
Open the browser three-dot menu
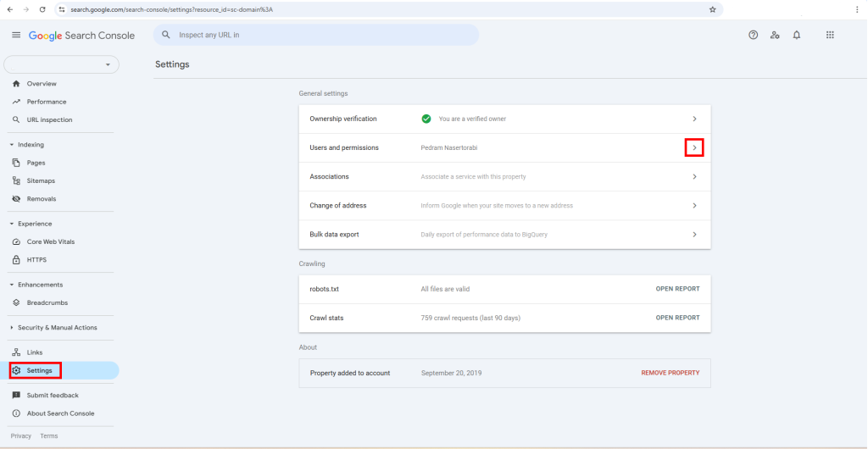(858, 9)
